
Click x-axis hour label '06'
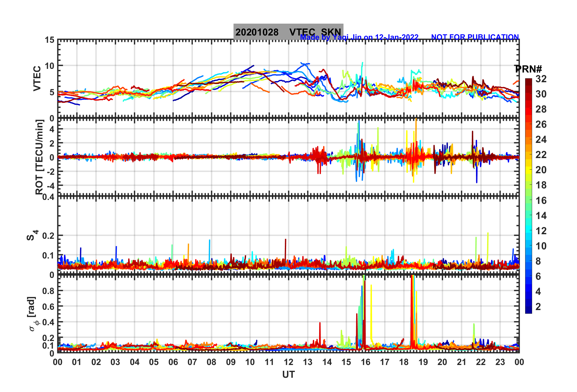pyautogui.click(x=173, y=362)
